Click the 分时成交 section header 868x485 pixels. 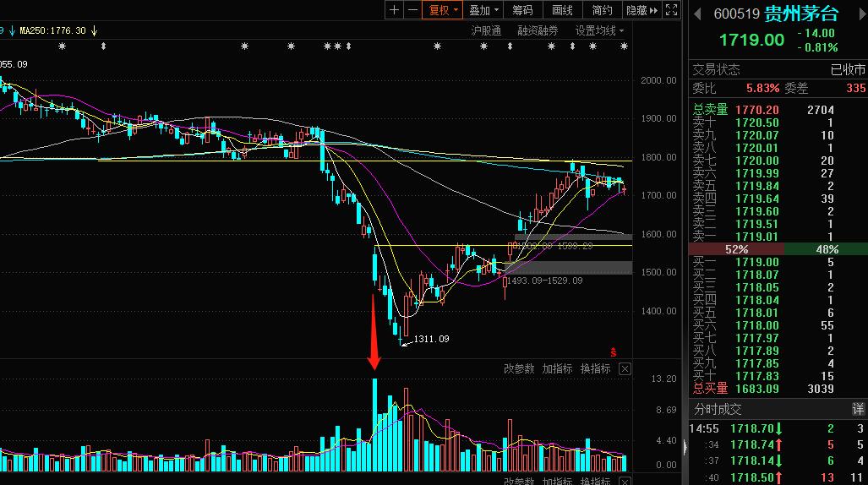pyautogui.click(x=718, y=409)
